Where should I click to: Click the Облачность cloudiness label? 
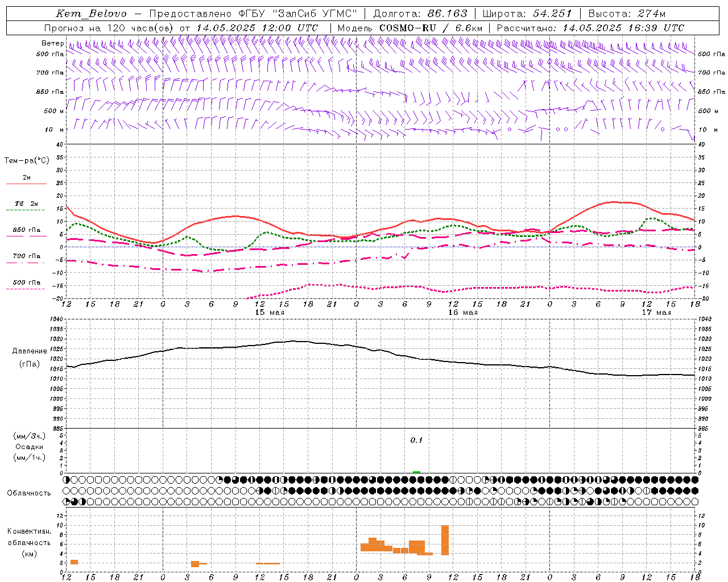point(29,493)
